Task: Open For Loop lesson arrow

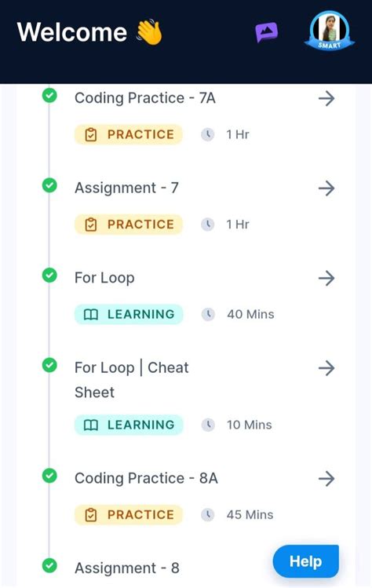Action: point(326,278)
